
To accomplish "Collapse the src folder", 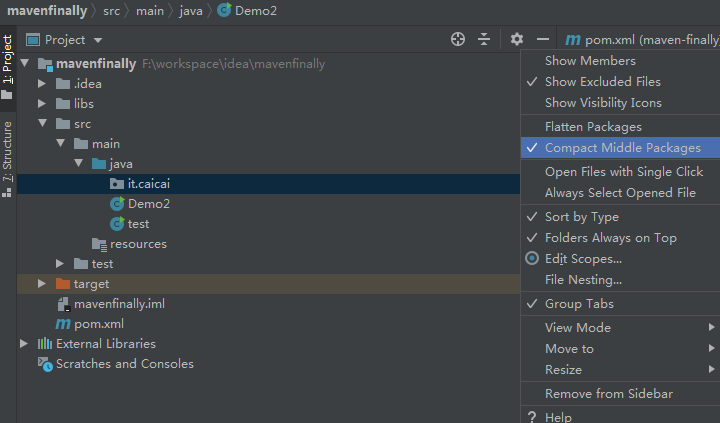I will click(x=42, y=124).
